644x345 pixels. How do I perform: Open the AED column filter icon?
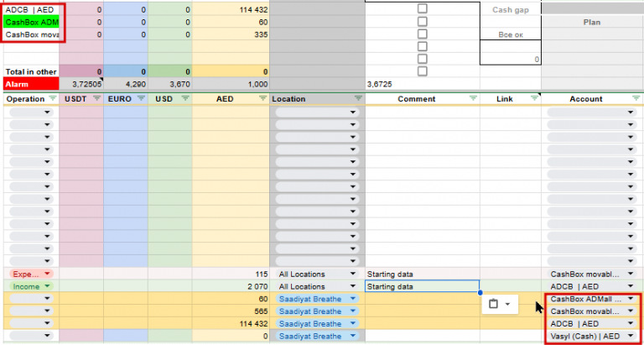coord(262,99)
